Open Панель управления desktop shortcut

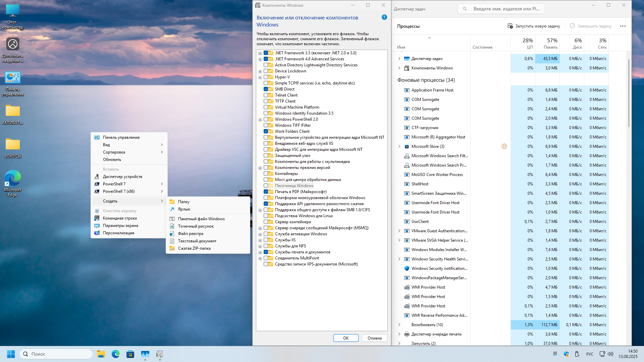coord(13,84)
